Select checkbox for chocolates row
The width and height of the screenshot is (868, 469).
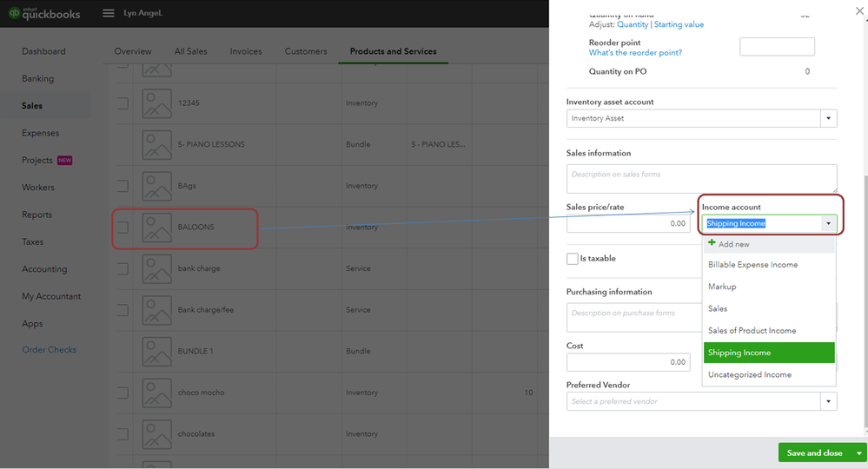(x=123, y=434)
